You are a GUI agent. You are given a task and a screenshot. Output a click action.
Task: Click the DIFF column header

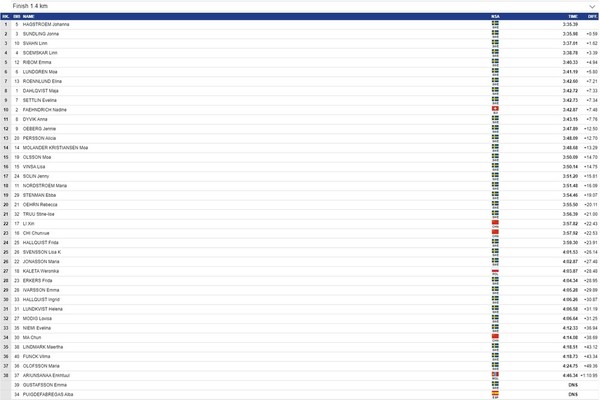tap(592, 16)
